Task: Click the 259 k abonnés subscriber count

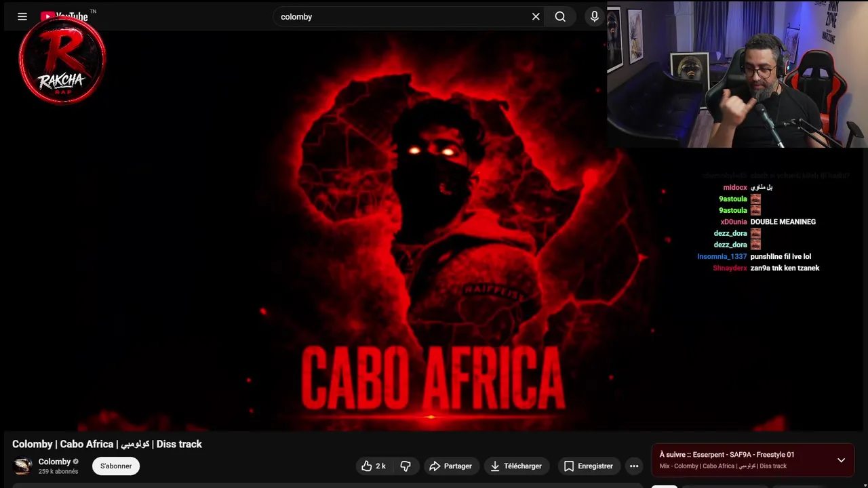Action: [58, 471]
